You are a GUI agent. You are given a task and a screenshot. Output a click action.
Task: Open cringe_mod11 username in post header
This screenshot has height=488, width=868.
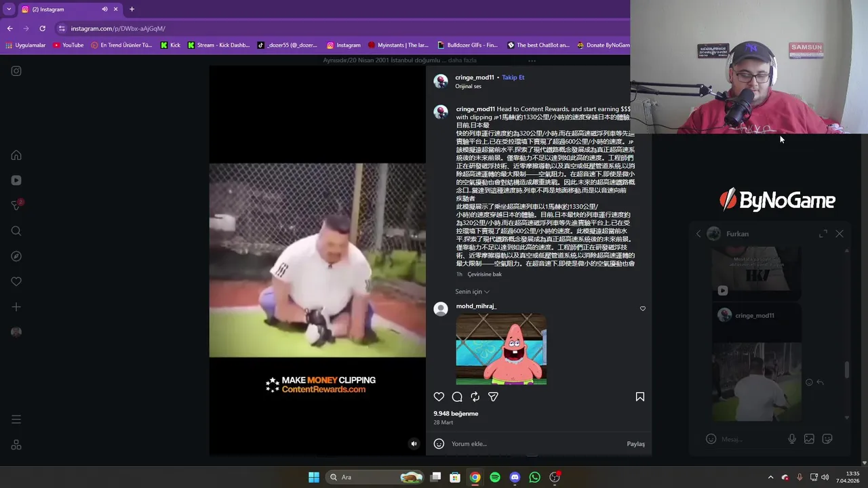pos(475,77)
